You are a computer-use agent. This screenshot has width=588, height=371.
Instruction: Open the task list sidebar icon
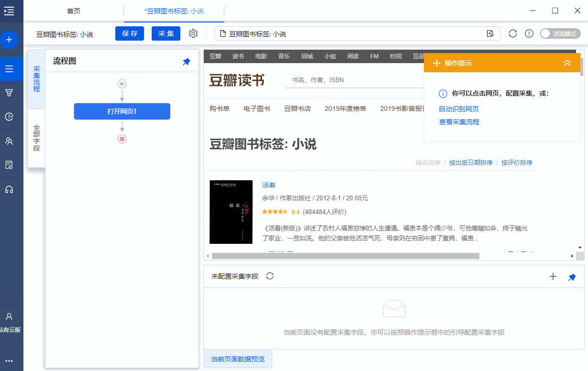[9, 69]
